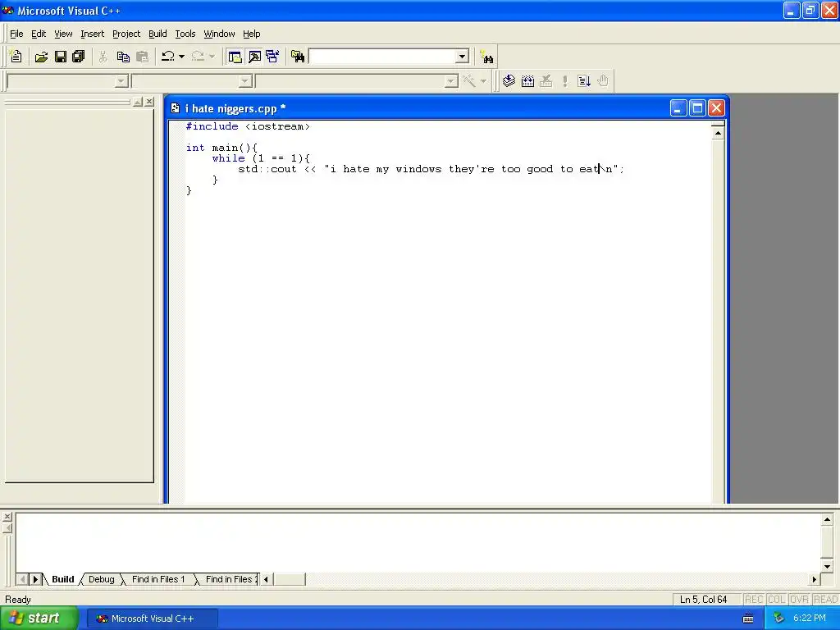Switch to the Find in Files 2 tab
Viewport: 840px width, 630px height.
point(230,579)
